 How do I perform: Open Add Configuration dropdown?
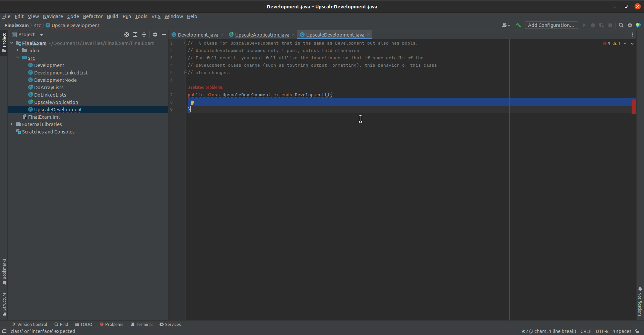551,25
